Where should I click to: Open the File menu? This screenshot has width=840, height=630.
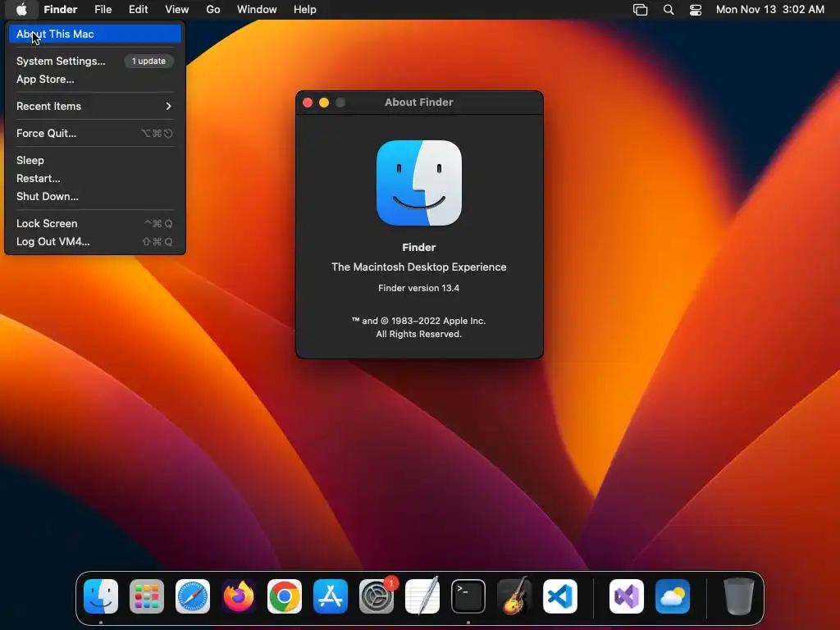point(103,10)
